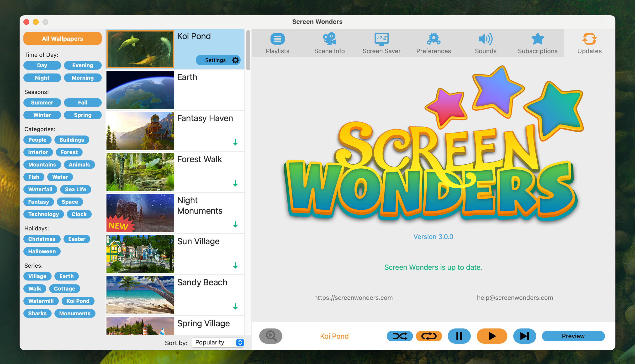
Task: Open the Sort by Popularity dropdown
Action: [x=218, y=343]
